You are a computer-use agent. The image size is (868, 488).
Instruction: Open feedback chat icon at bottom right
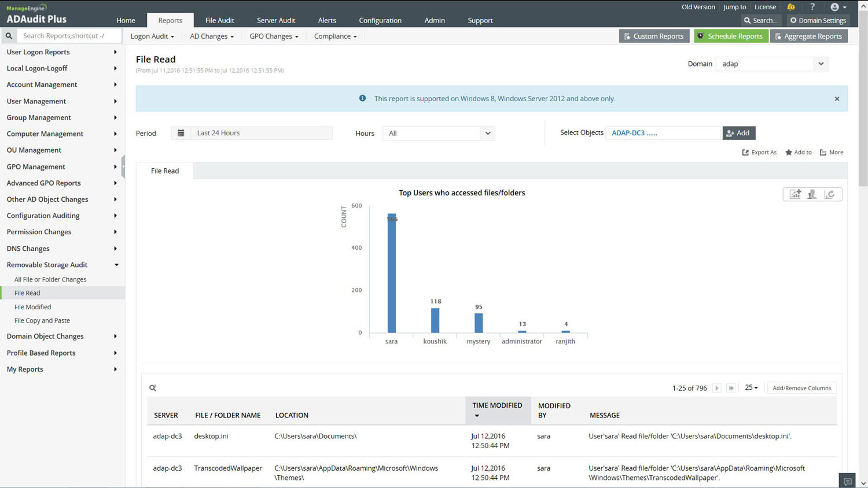click(847, 481)
